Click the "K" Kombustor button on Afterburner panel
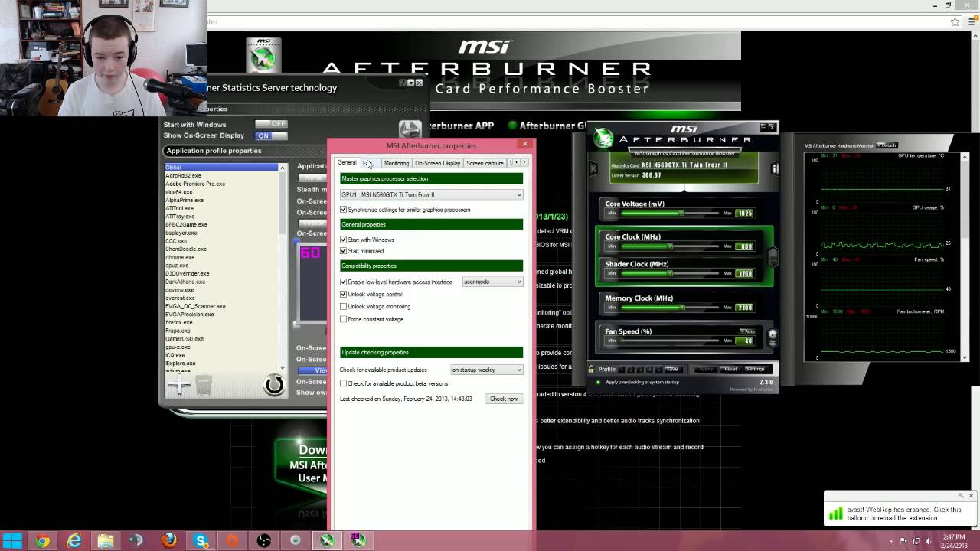Image resolution: width=980 pixels, height=551 pixels. coord(593,168)
